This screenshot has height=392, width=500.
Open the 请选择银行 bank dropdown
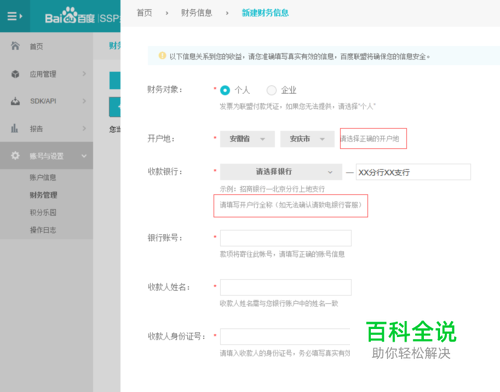281,172
